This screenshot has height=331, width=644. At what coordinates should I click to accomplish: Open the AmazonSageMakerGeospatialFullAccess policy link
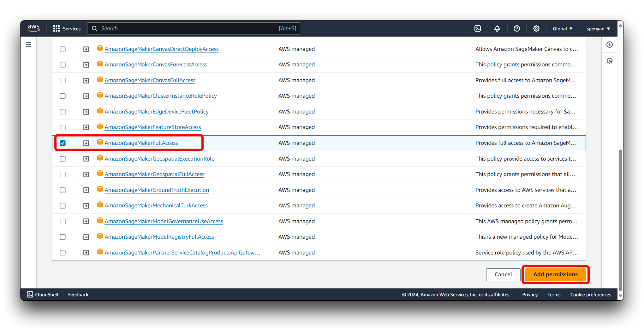pyautogui.click(x=154, y=174)
